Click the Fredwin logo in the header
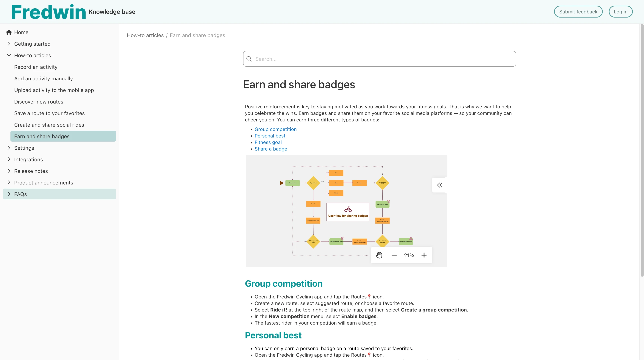 [48, 12]
